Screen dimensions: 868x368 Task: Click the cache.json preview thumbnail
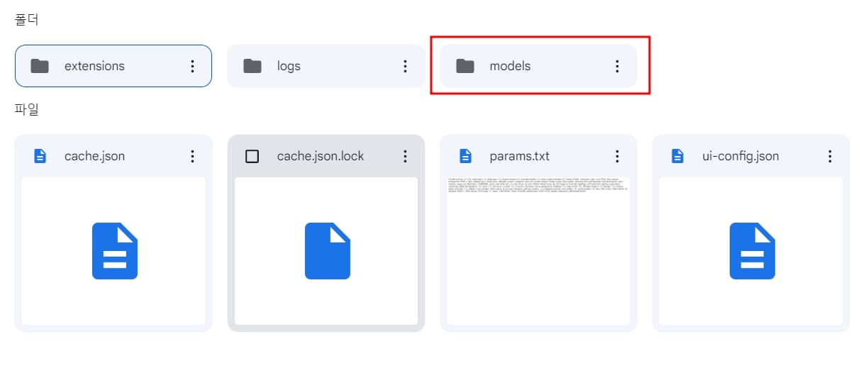113,251
